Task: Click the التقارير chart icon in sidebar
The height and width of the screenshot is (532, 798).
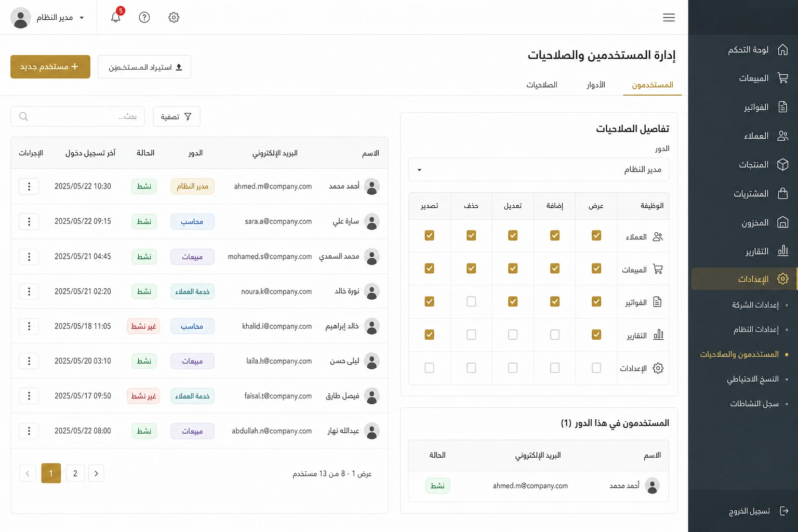Action: pyautogui.click(x=783, y=251)
